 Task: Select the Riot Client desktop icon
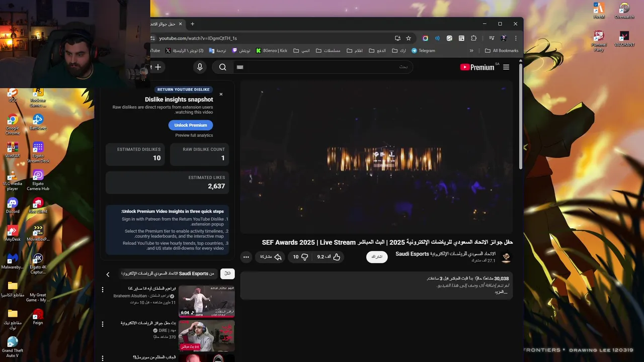pos(38,206)
